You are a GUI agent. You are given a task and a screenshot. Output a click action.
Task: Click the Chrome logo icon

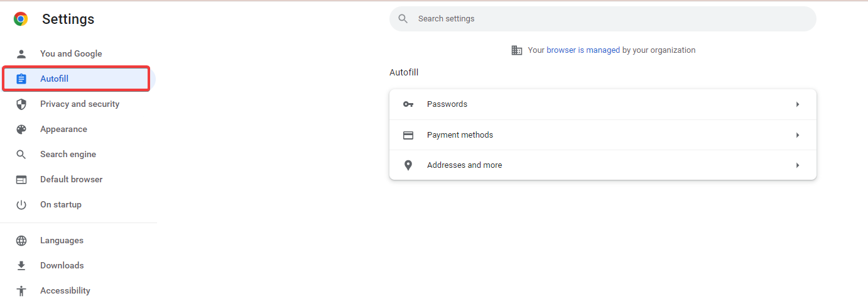21,19
